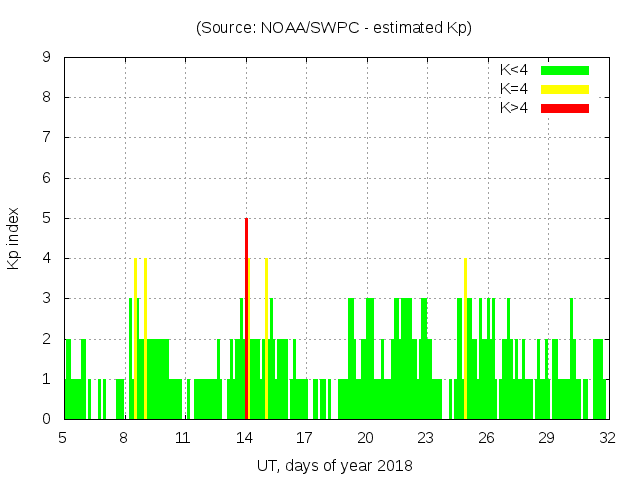Click the 'Kp index' y-axis label
The width and height of the screenshot is (640, 480).
[x=14, y=238]
